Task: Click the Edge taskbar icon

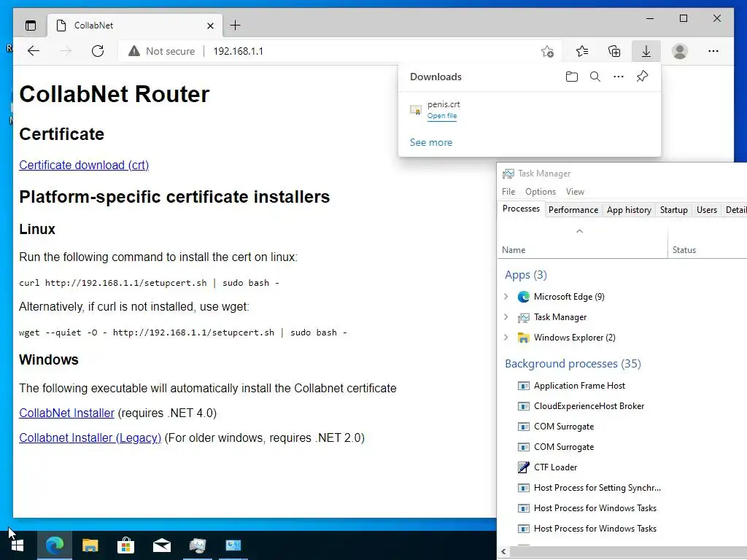Action: pos(54,545)
